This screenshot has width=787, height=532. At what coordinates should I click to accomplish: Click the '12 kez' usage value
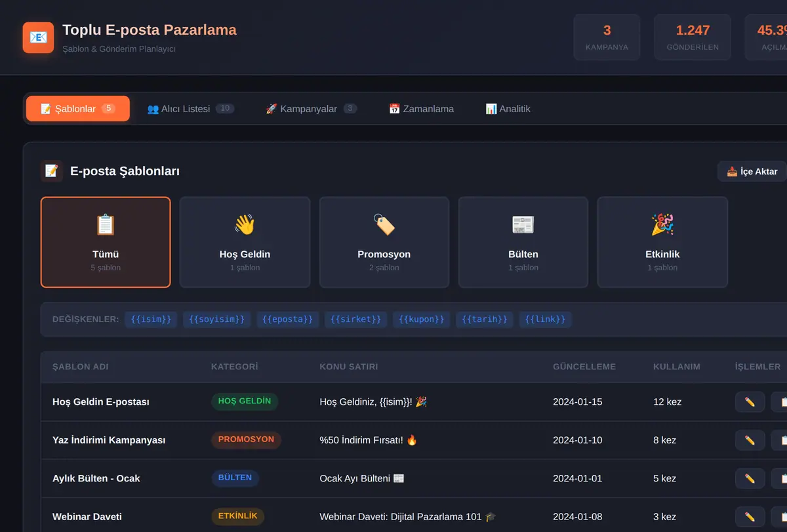[668, 401]
